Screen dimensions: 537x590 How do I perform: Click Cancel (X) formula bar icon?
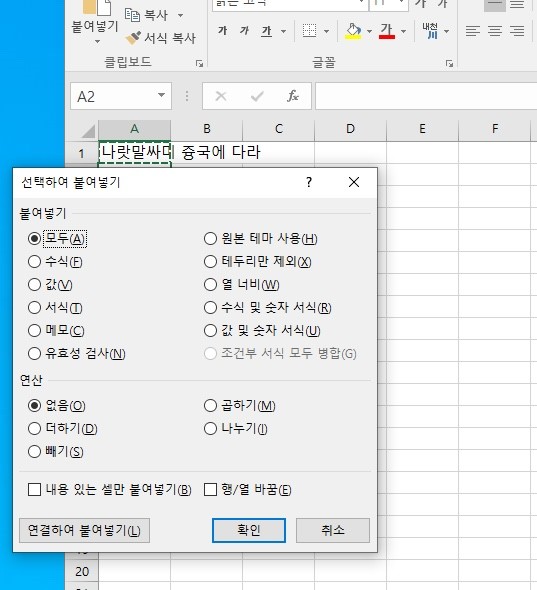tap(221, 96)
